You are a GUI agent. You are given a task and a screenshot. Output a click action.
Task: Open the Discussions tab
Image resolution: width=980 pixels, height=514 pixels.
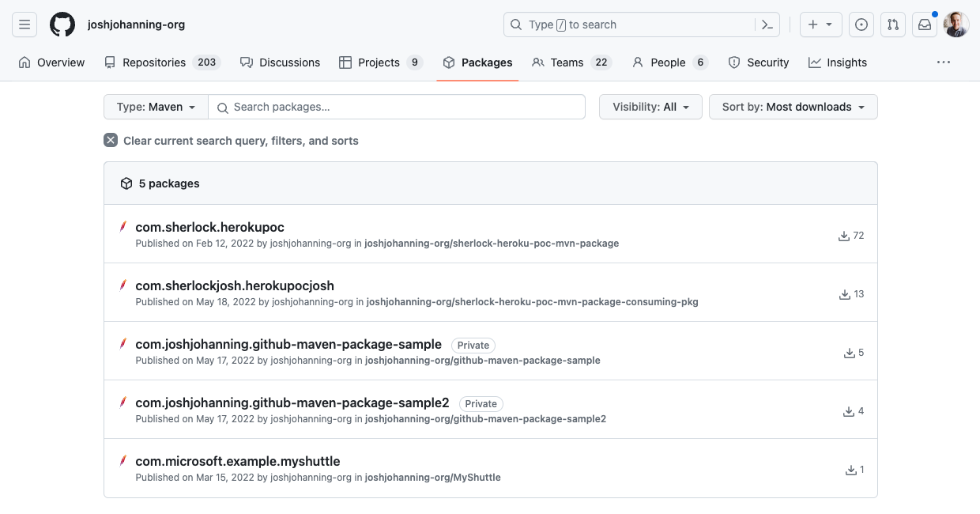pyautogui.click(x=289, y=62)
